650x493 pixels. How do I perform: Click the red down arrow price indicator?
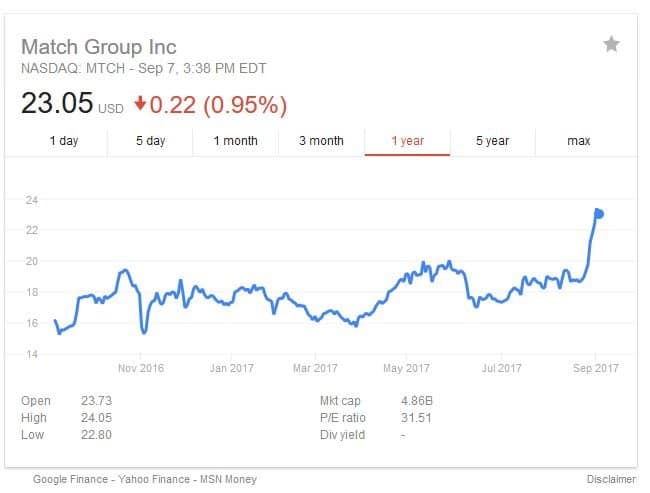click(x=140, y=104)
